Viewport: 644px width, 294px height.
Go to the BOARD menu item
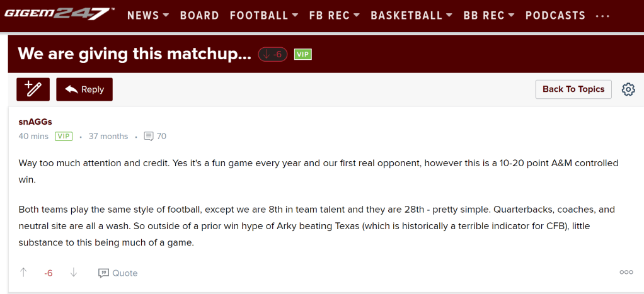tap(200, 15)
